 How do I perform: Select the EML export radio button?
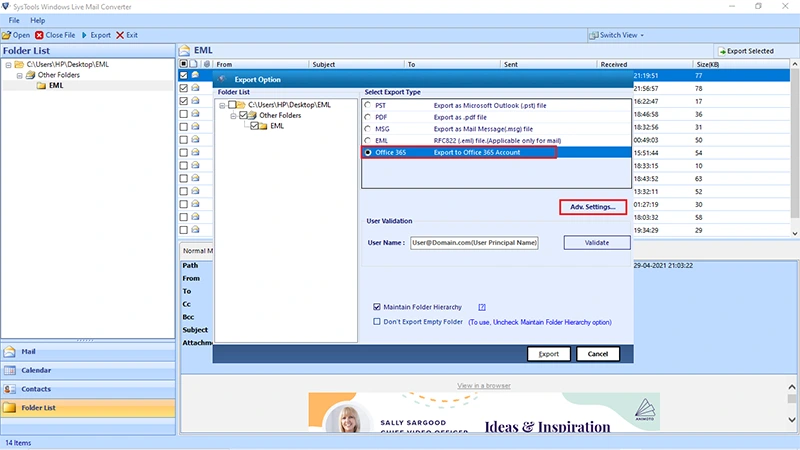[367, 140]
